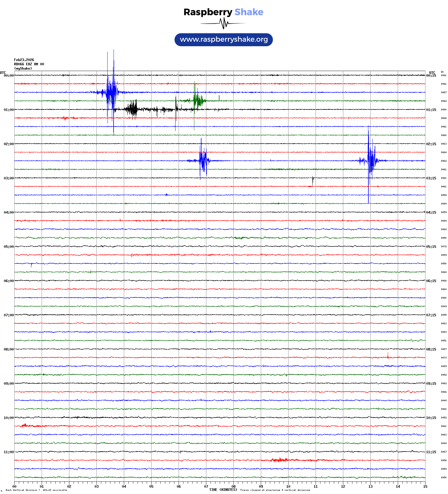
Task: Click the 03:15 label on right axis
Action: [x=431, y=178]
